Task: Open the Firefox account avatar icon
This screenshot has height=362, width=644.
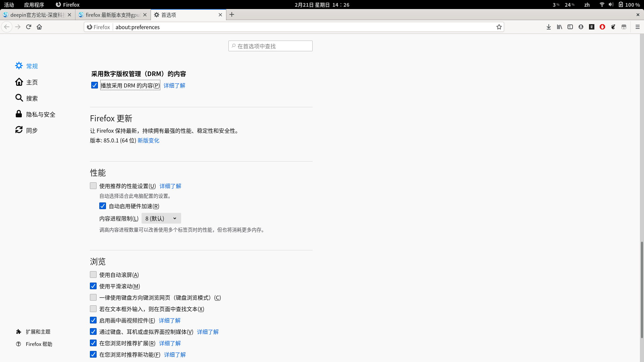Action: pyautogui.click(x=581, y=27)
